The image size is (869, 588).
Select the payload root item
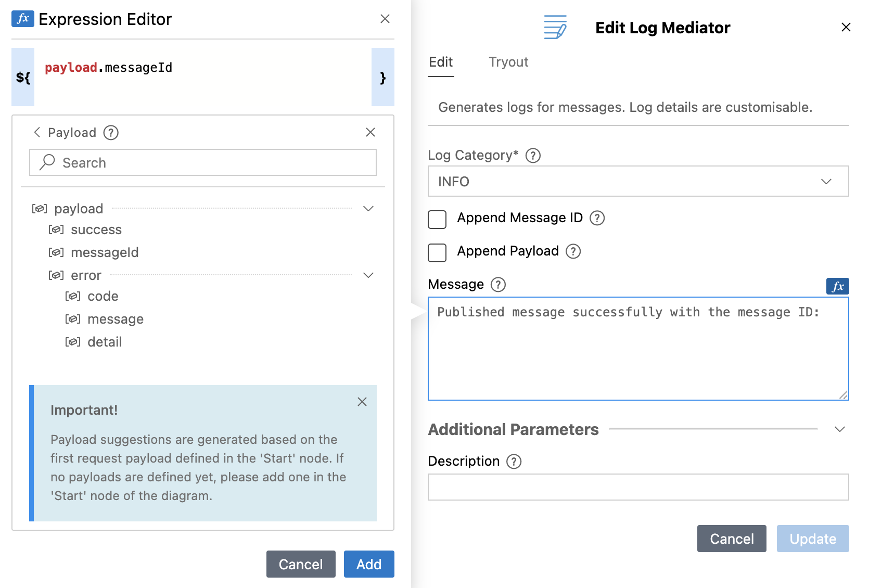coord(79,209)
